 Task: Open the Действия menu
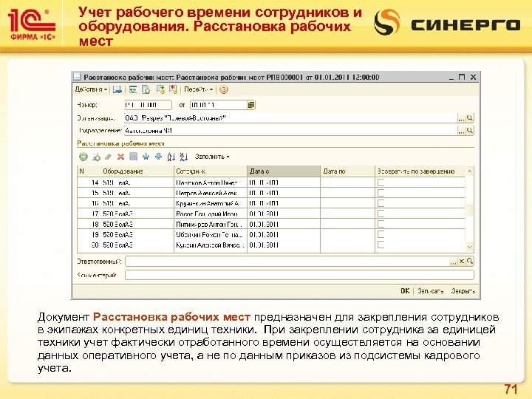(x=91, y=89)
